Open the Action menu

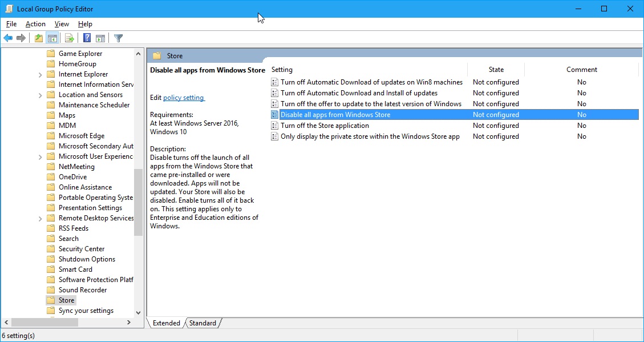[35, 24]
